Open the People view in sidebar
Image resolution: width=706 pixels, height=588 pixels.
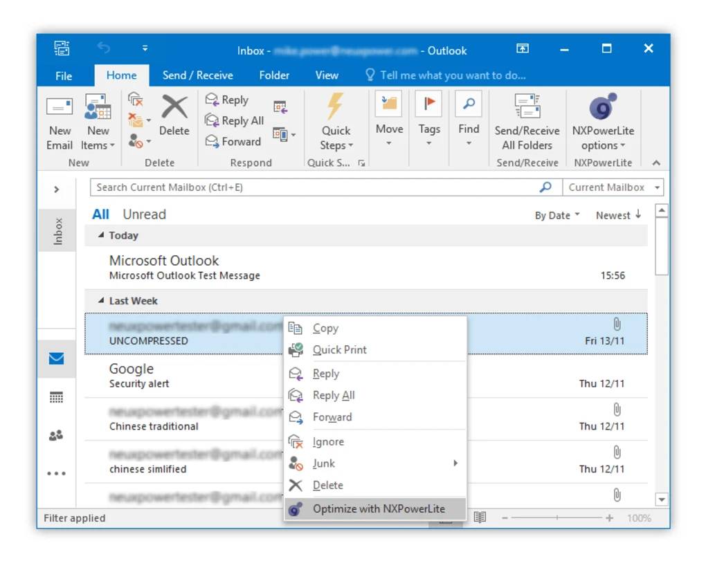pyautogui.click(x=56, y=435)
